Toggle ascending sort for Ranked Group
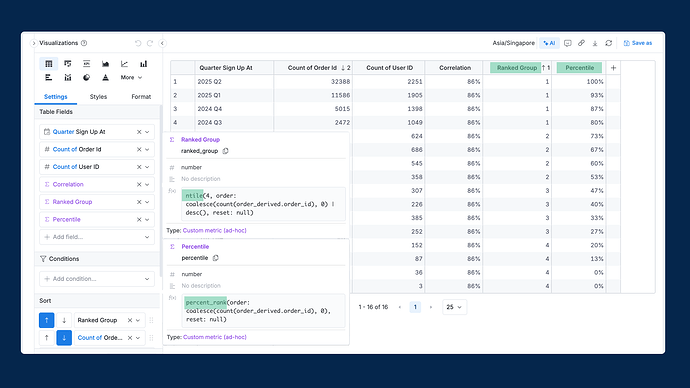The image size is (690, 388). point(47,320)
